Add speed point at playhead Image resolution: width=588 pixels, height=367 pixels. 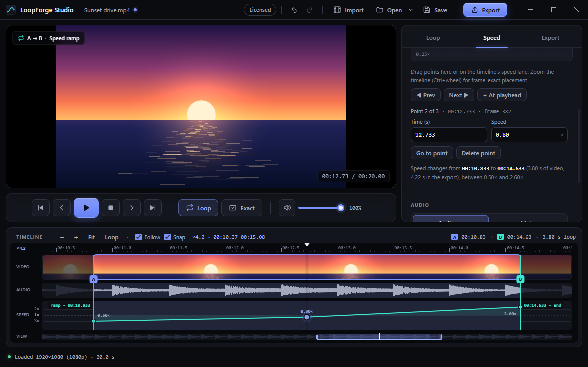[502, 95]
